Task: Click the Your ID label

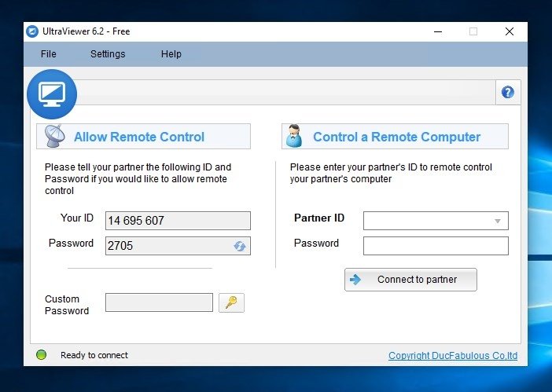Action: pyautogui.click(x=77, y=218)
